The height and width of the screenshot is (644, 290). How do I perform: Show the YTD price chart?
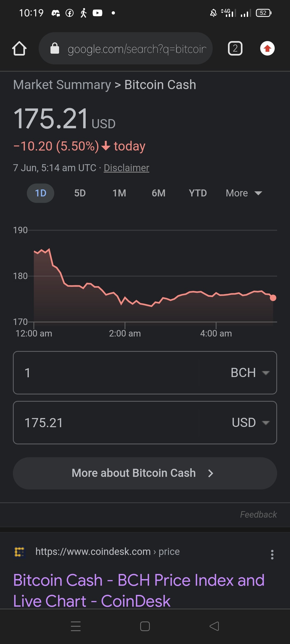198,193
